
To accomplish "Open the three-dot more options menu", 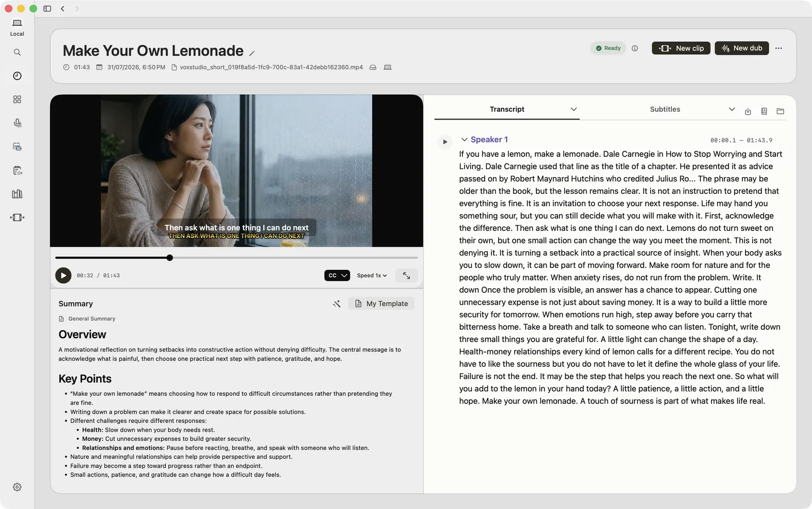I will [x=779, y=48].
